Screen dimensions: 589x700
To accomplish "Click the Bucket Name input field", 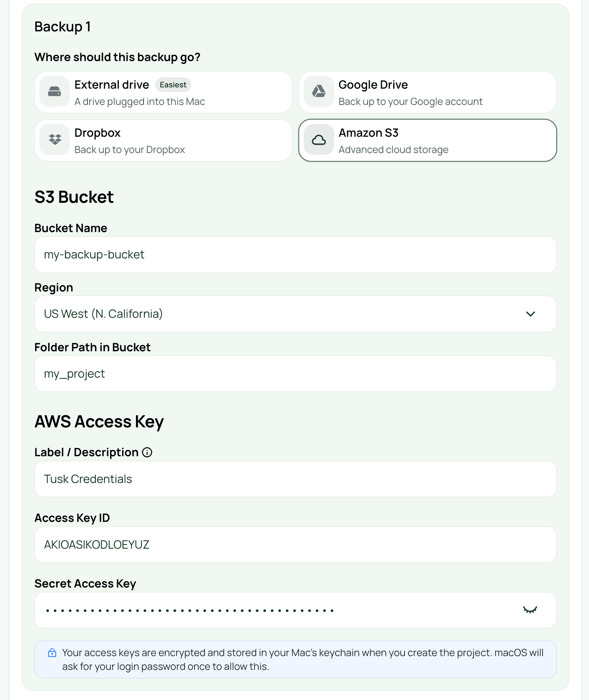I will click(x=295, y=255).
